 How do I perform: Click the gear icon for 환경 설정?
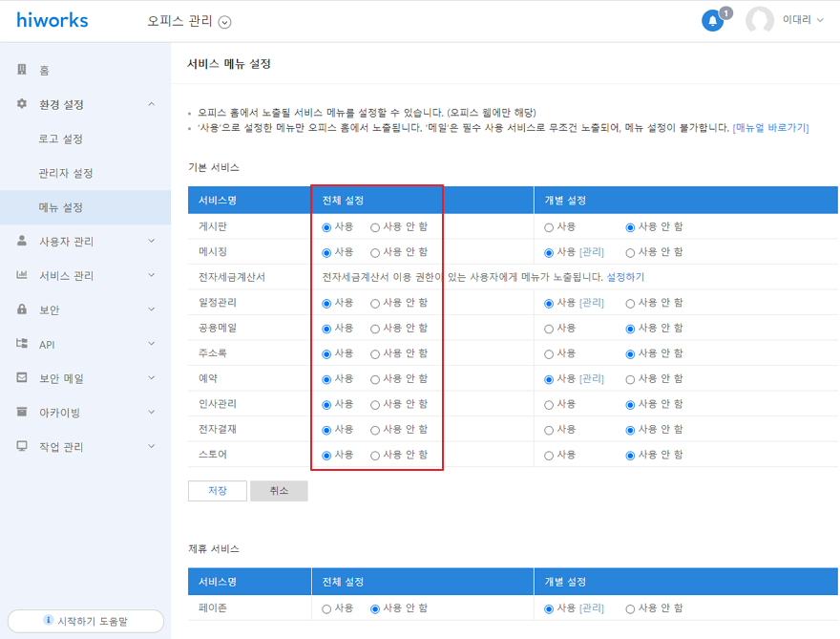22,103
